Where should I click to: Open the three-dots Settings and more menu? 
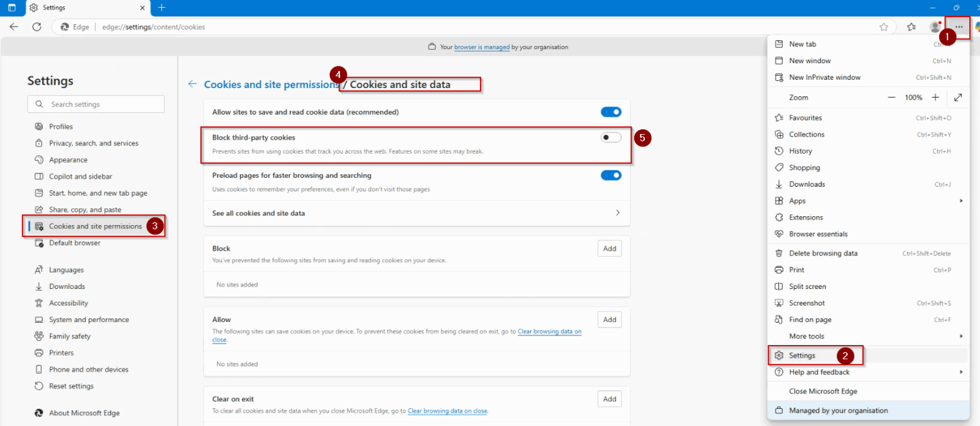(958, 27)
